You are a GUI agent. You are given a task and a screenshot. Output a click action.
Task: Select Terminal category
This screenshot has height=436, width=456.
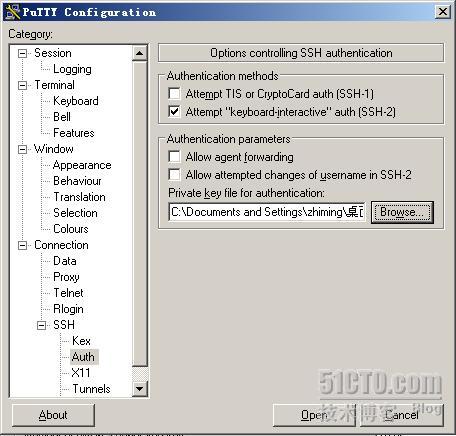click(54, 85)
